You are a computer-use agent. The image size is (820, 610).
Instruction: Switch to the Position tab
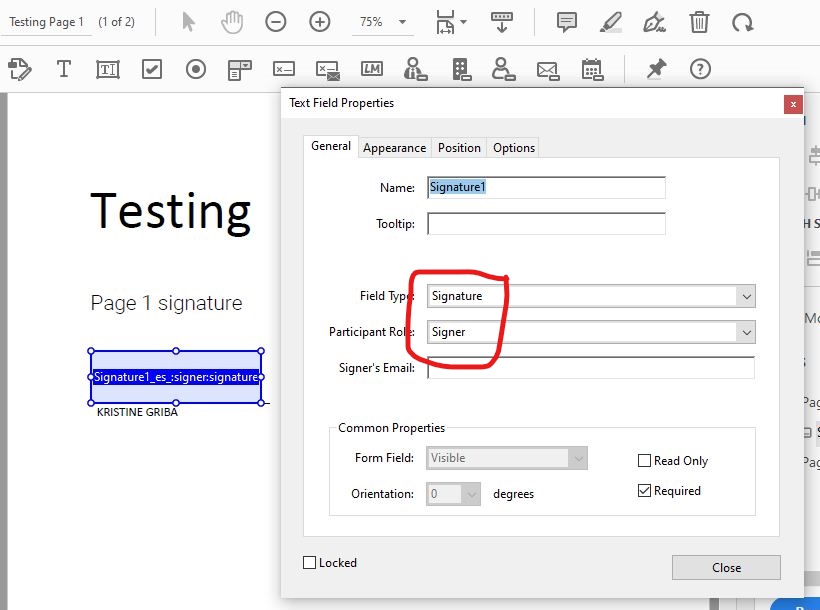tap(459, 147)
